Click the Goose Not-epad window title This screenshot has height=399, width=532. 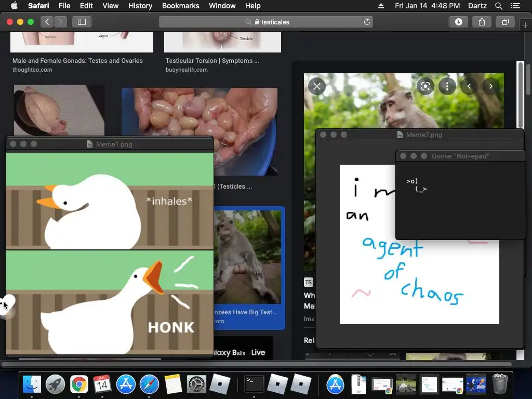pyautogui.click(x=460, y=156)
